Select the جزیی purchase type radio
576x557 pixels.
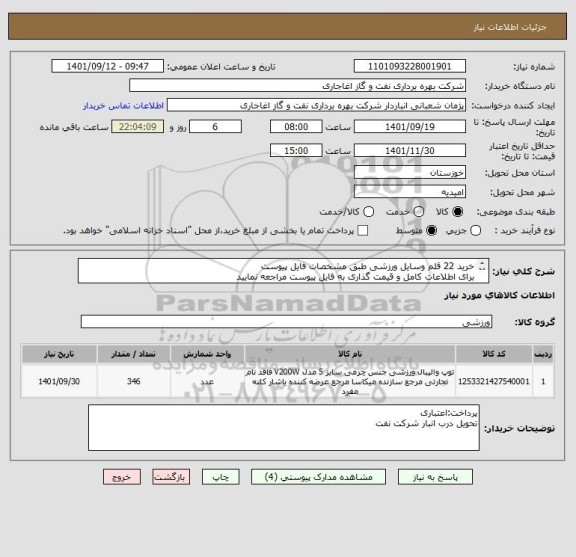point(475,231)
